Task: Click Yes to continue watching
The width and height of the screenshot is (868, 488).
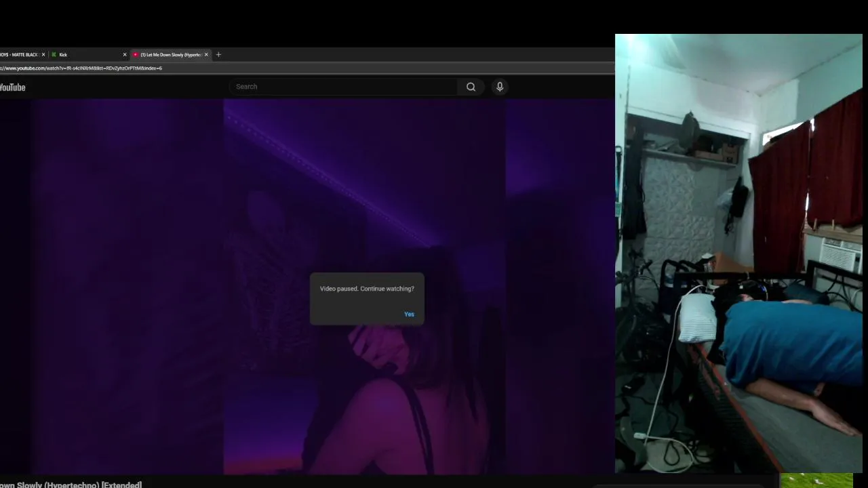Action: click(409, 314)
